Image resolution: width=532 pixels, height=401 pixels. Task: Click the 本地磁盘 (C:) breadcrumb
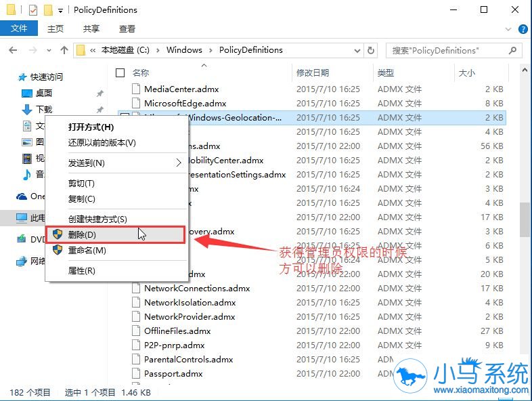coord(125,50)
